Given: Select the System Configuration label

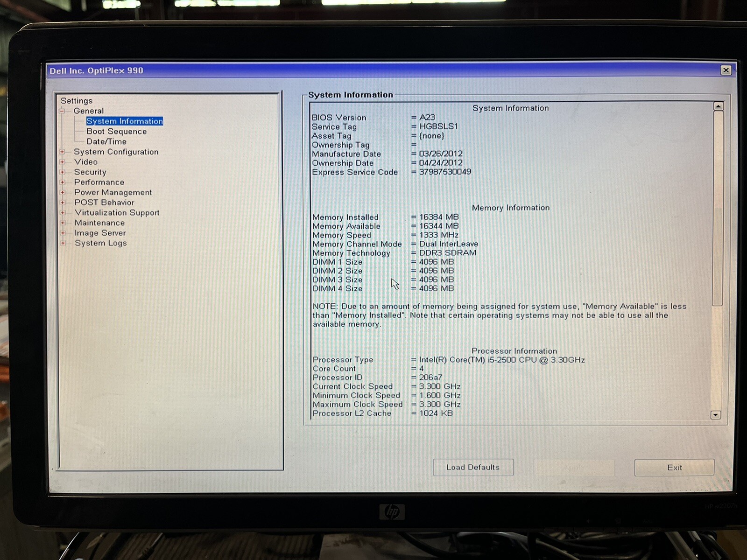Looking at the screenshot, I should click(x=116, y=152).
